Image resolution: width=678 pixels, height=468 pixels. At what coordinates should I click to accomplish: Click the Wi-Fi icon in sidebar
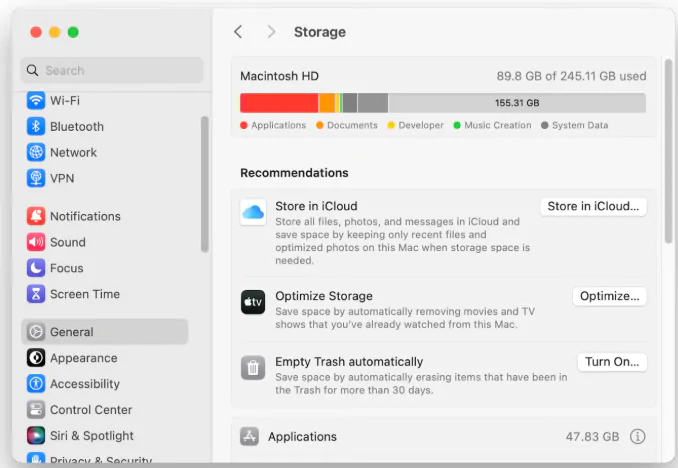(36, 101)
